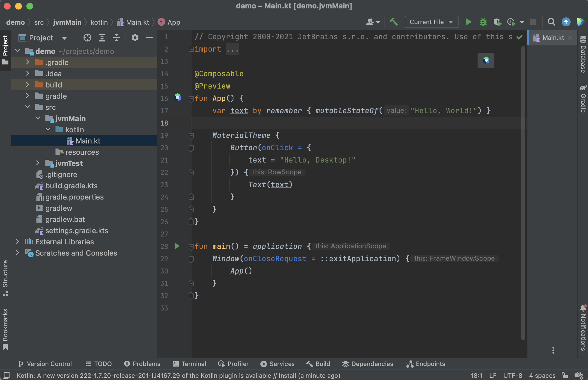Run main function from gutter arrow
This screenshot has width=588, height=380.
[177, 246]
